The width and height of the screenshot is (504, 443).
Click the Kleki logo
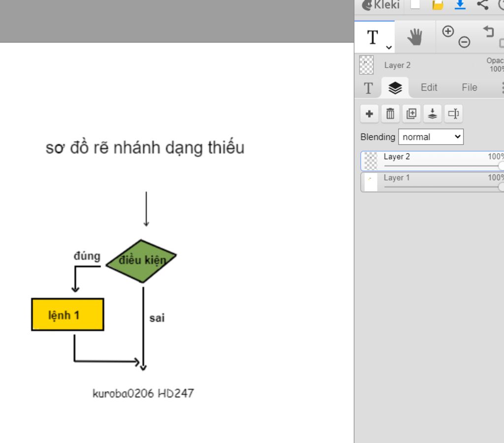tap(380, 5)
